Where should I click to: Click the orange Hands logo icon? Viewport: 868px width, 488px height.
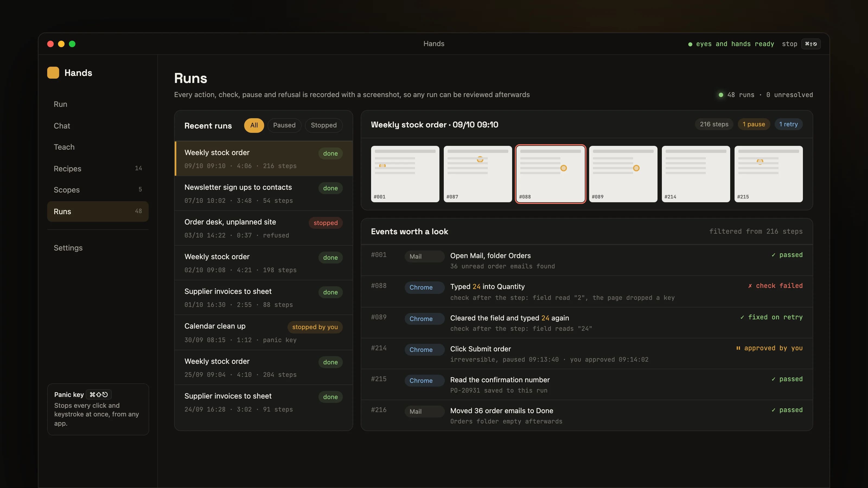point(53,73)
